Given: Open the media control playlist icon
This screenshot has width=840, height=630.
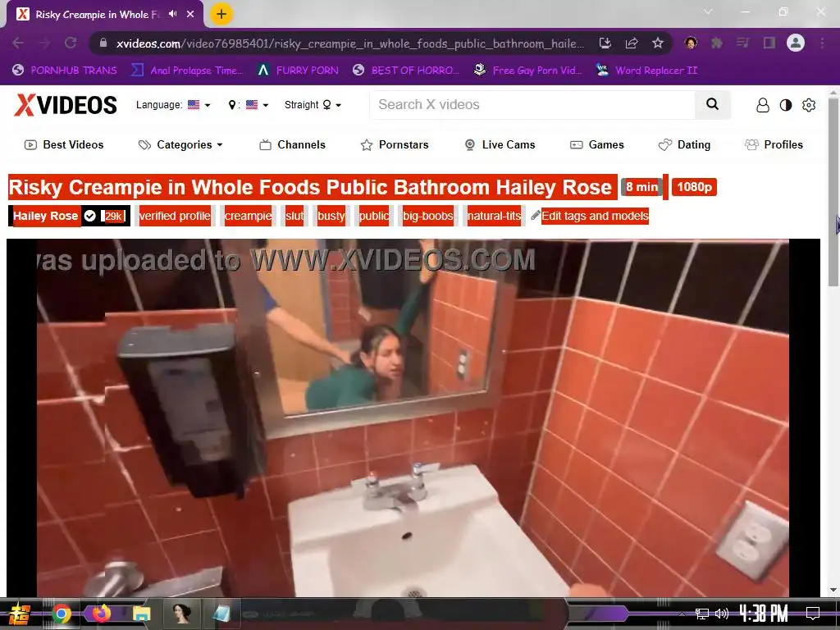Looking at the screenshot, I should pos(742,43).
